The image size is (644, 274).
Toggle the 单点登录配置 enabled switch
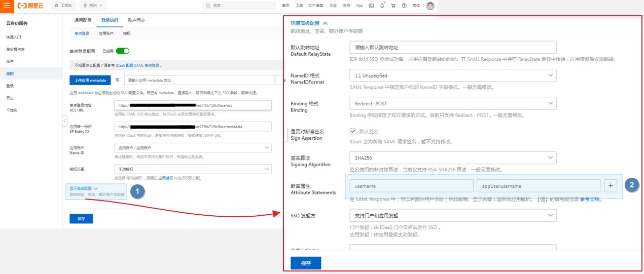coord(123,51)
